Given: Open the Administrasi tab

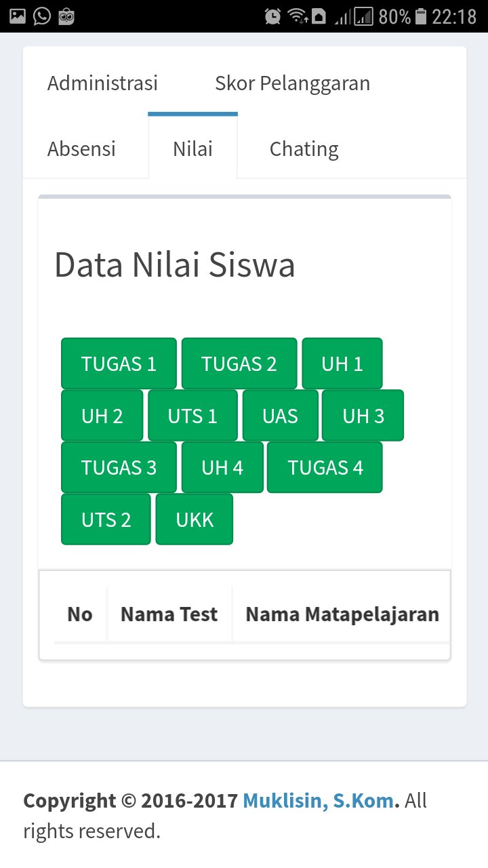Looking at the screenshot, I should point(102,83).
